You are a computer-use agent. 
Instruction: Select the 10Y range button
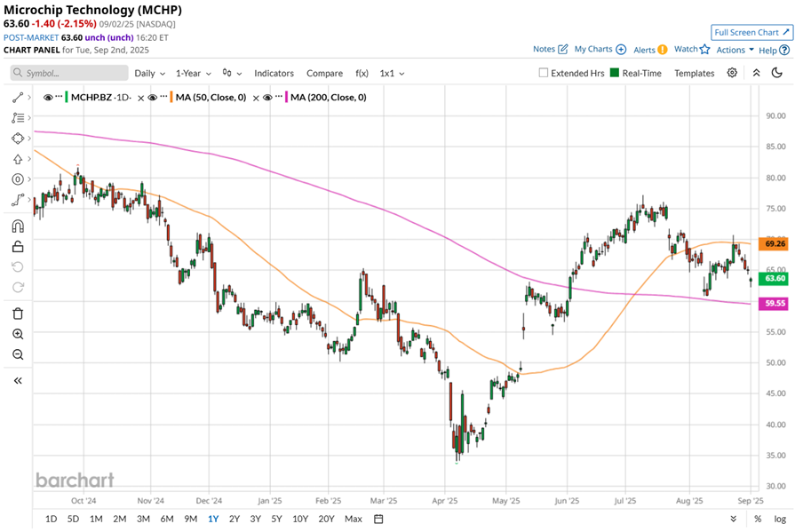point(300,519)
